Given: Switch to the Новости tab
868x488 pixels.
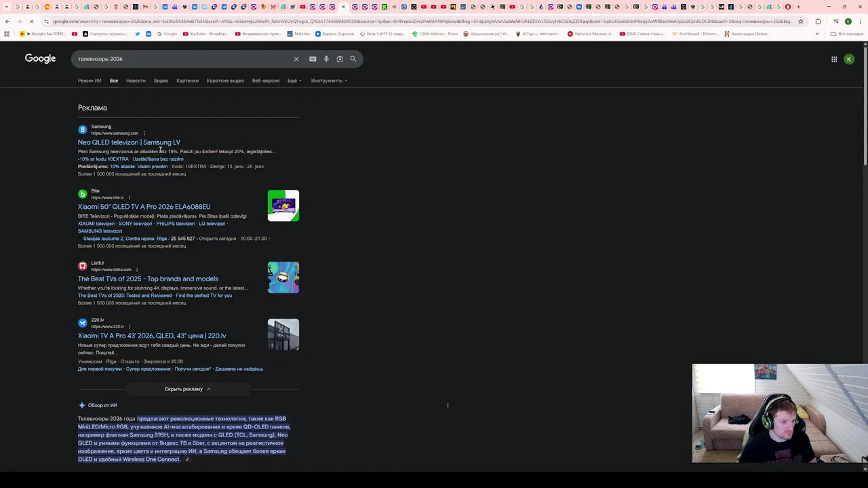Looking at the screenshot, I should [x=136, y=81].
